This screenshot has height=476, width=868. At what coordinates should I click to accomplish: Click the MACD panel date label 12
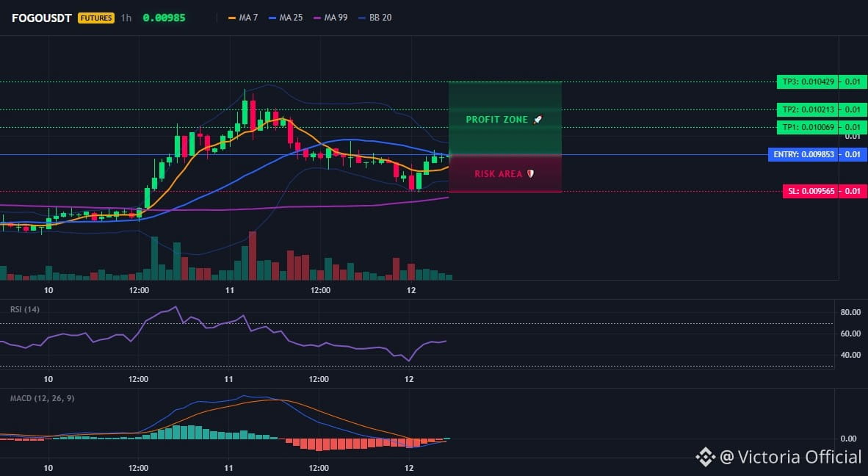pyautogui.click(x=409, y=468)
